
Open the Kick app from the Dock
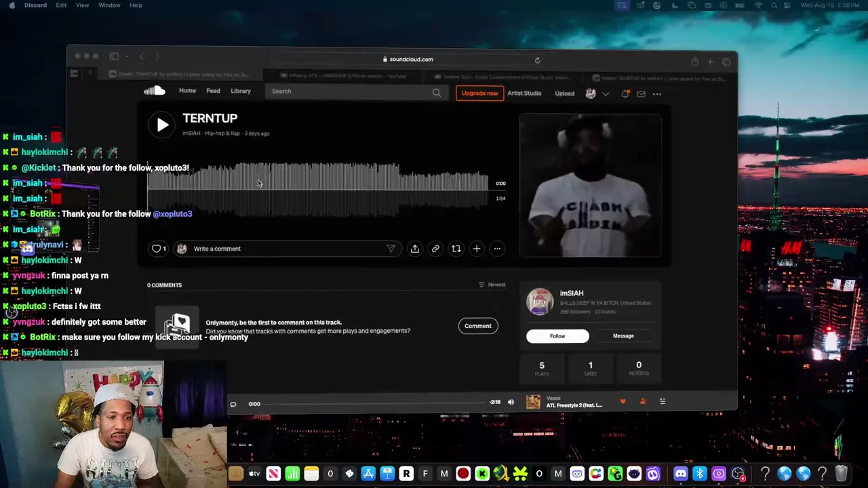click(x=482, y=474)
